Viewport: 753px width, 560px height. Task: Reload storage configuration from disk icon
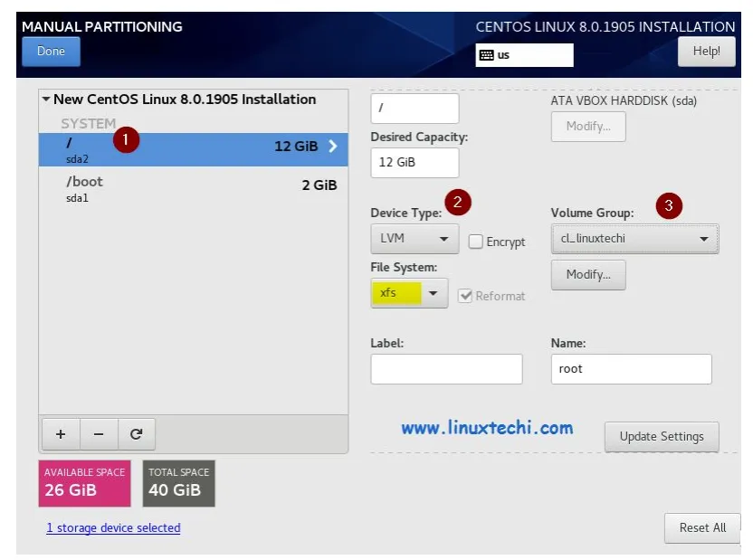coord(137,434)
